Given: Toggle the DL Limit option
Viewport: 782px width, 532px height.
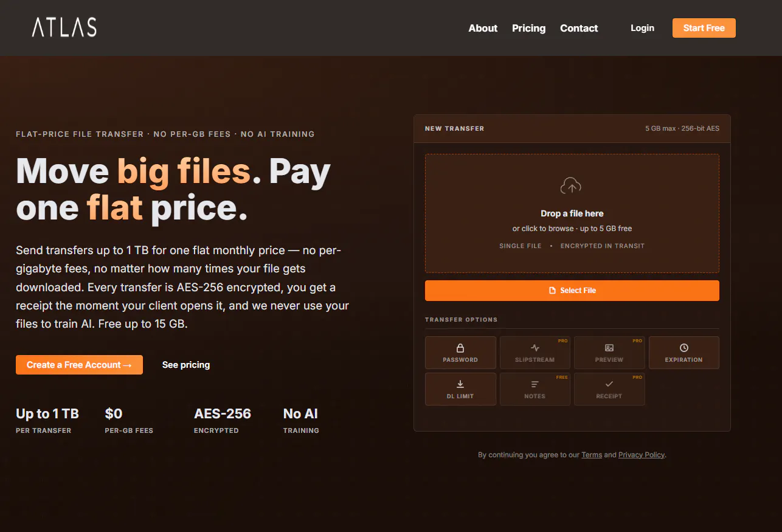Looking at the screenshot, I should (460, 389).
